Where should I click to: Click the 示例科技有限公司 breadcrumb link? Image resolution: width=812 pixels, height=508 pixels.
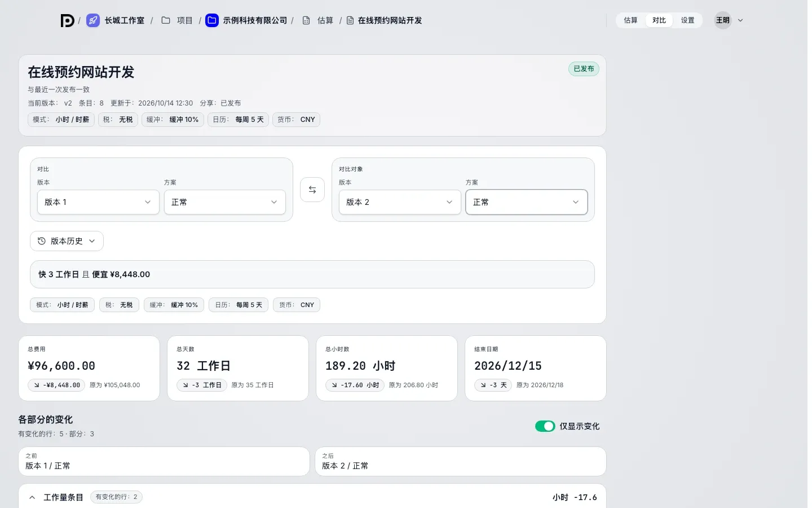pyautogui.click(x=255, y=20)
